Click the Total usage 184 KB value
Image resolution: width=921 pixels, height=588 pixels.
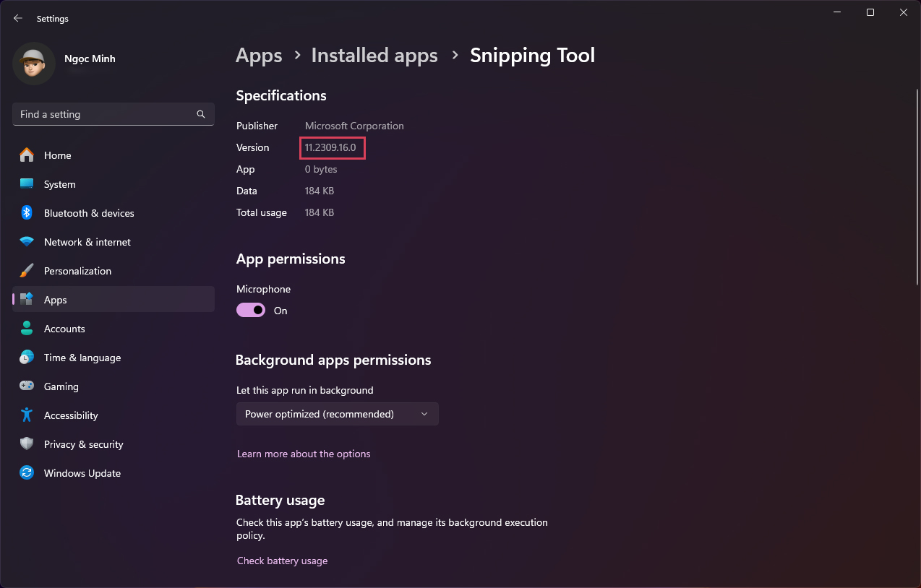(319, 212)
